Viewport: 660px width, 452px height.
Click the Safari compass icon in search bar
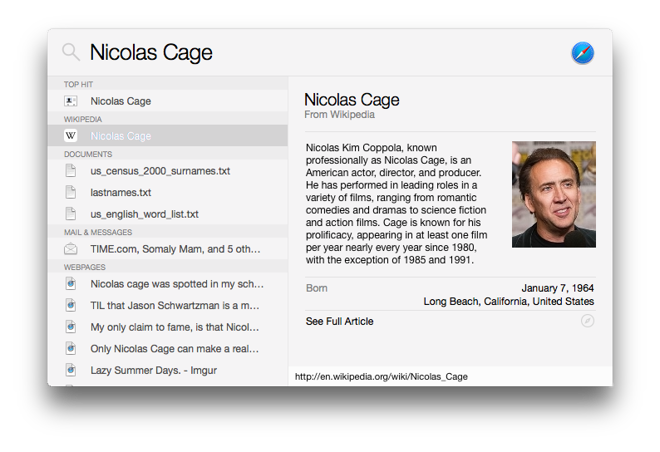point(582,53)
